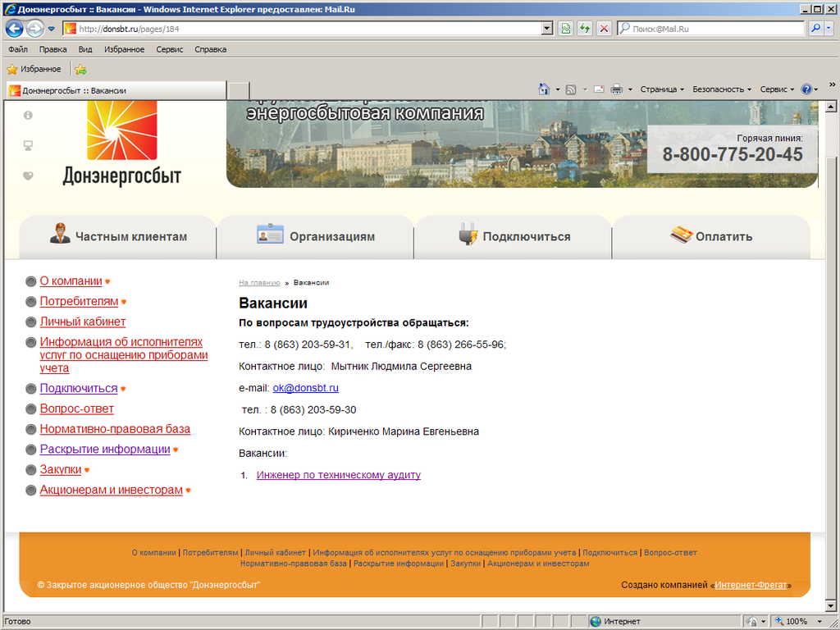Click the heart icon on site sidebar
The width and height of the screenshot is (840, 630).
click(29, 176)
